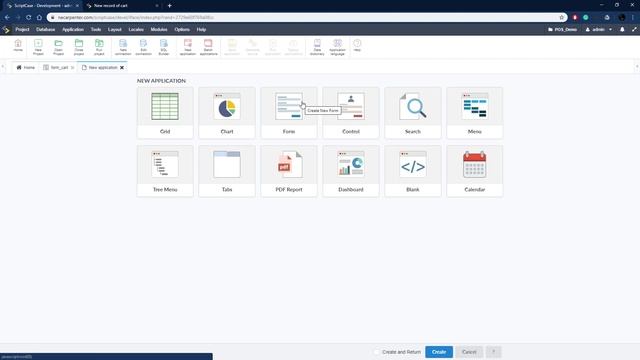Click the Edit connection toolbar icon

click(143, 47)
